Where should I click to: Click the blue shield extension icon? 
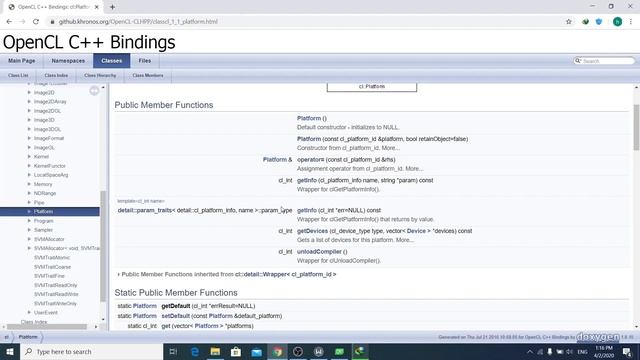tap(599, 22)
